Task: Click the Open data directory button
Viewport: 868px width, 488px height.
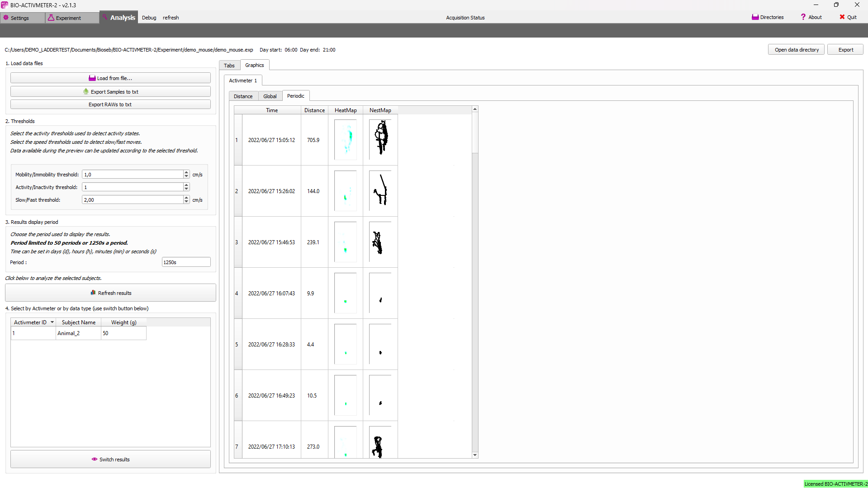Action: [x=796, y=50]
